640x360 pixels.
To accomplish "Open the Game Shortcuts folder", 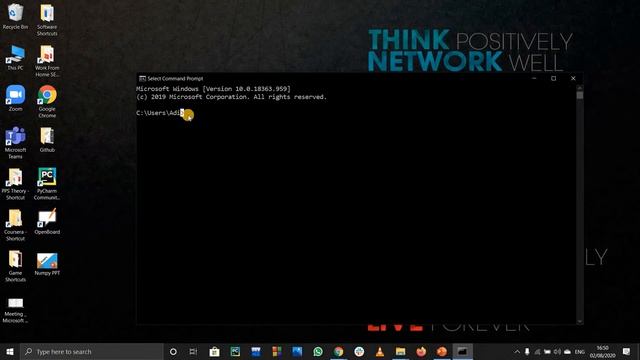I will tap(15, 266).
